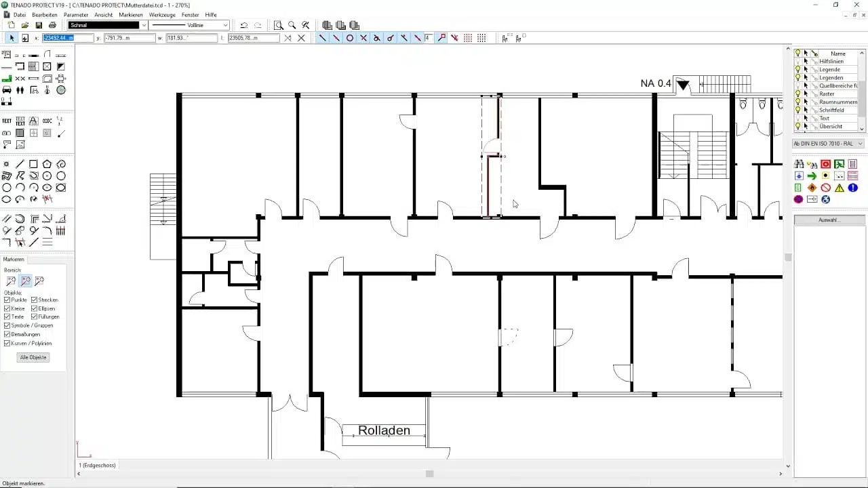Open the Ab DIN EN ISO 7010 dropdown
868x488 pixels.
point(828,144)
